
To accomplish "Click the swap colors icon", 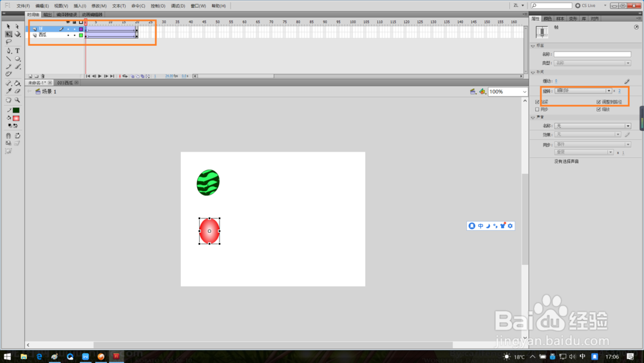I will click(15, 126).
